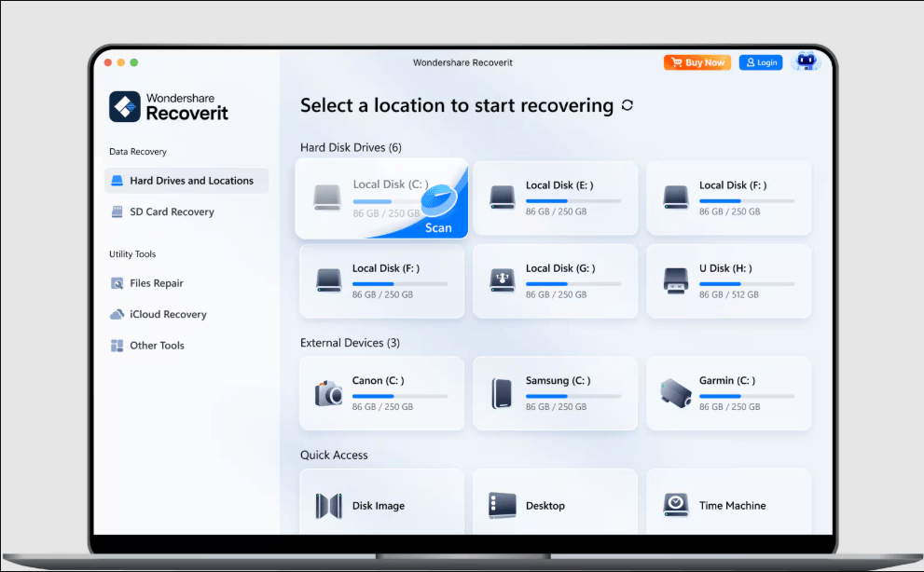This screenshot has width=924, height=572.
Task: Select the Garmin (C:) name text
Action: pos(727,381)
